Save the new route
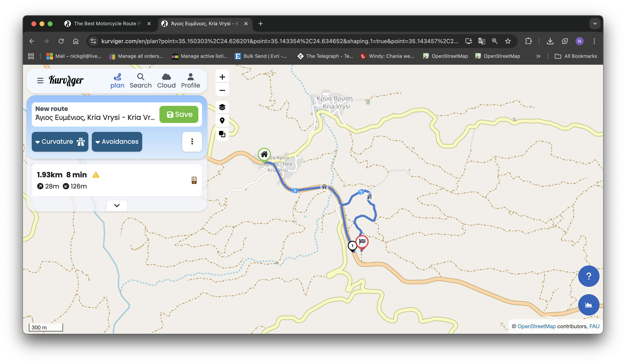This screenshot has height=364, width=626. [179, 114]
